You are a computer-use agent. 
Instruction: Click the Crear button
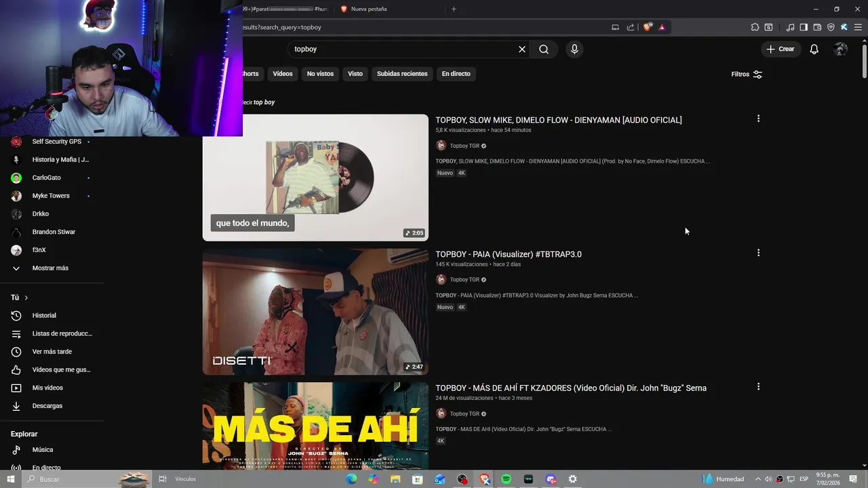pos(780,49)
